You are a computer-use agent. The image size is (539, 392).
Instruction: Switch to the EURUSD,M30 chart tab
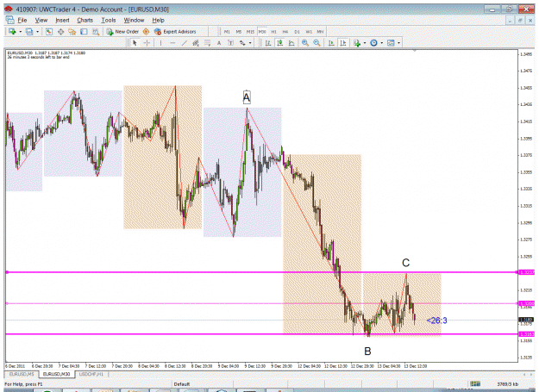point(56,374)
